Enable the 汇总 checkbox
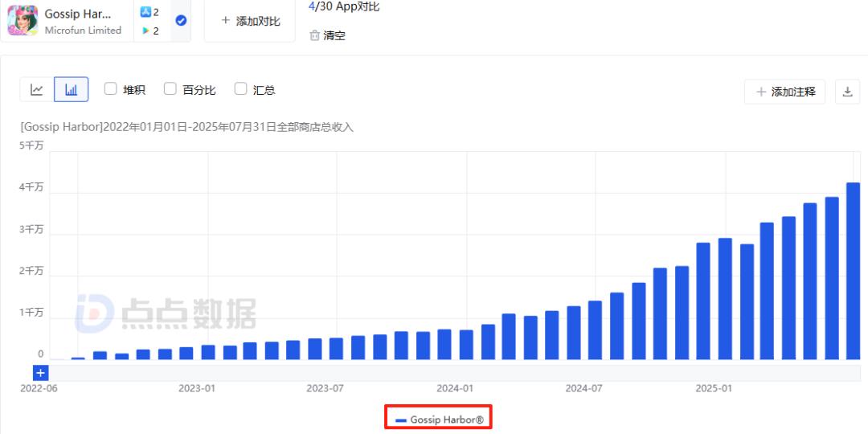The width and height of the screenshot is (868, 434). [241, 89]
